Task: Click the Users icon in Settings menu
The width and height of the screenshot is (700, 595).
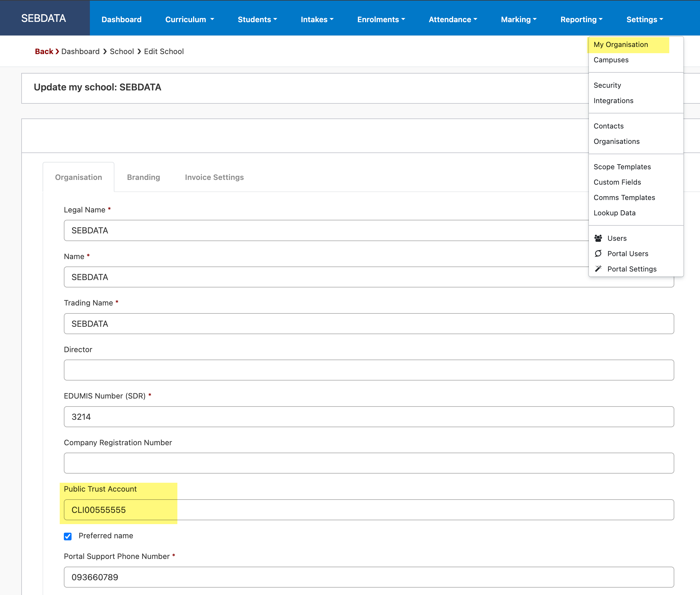Action: (598, 238)
